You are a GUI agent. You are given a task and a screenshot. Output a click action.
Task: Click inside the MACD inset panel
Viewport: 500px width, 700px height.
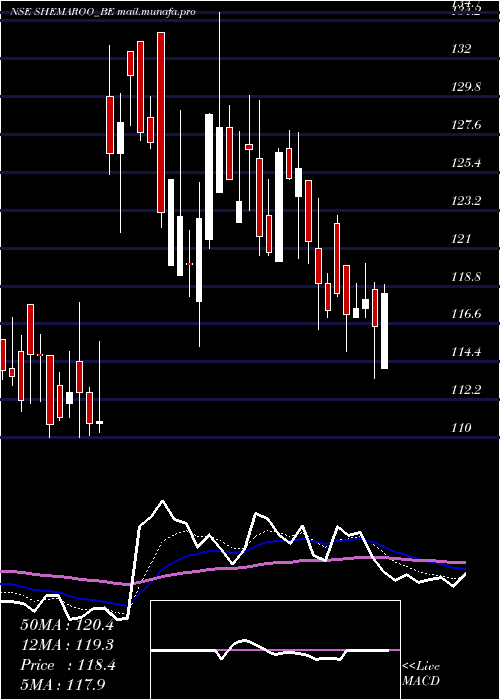pos(275,650)
